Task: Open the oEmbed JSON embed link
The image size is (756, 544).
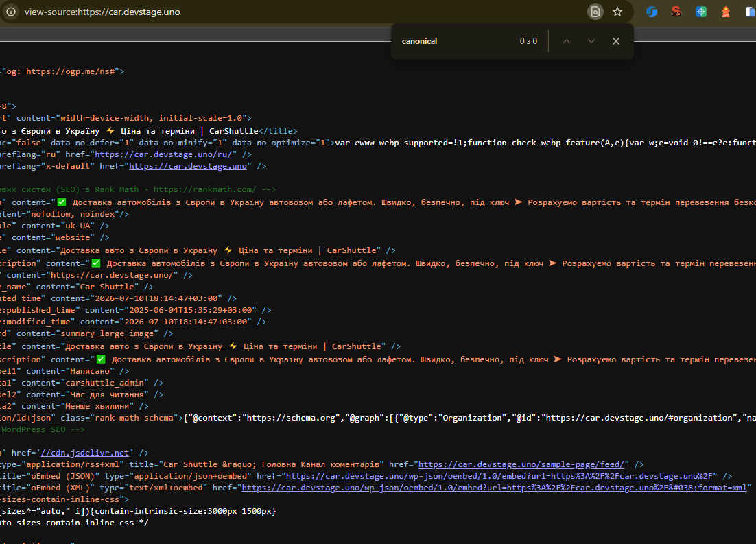Action: (499, 476)
